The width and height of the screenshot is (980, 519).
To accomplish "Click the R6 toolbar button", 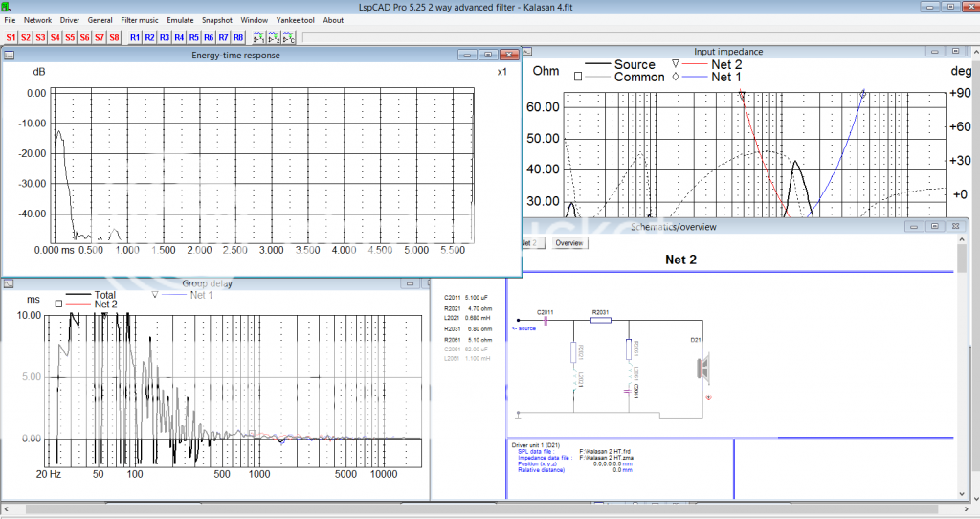I will click(209, 37).
